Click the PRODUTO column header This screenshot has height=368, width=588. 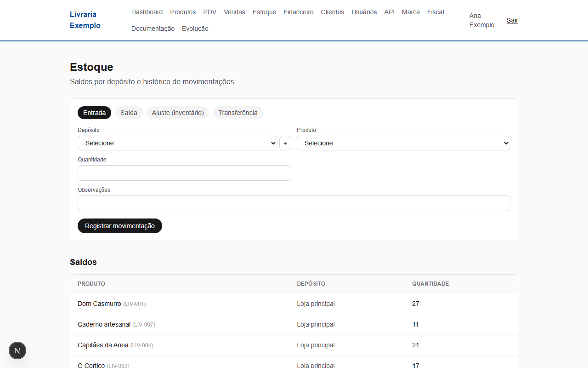[x=91, y=284]
